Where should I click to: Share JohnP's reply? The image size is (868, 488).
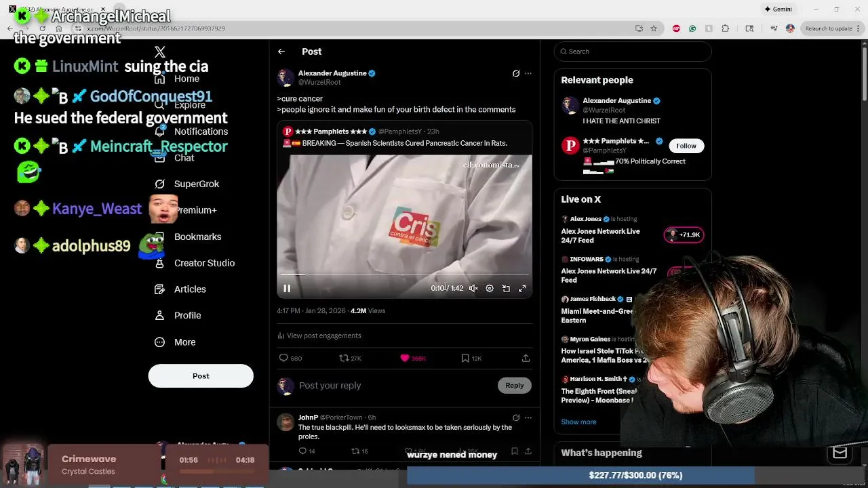click(x=528, y=451)
